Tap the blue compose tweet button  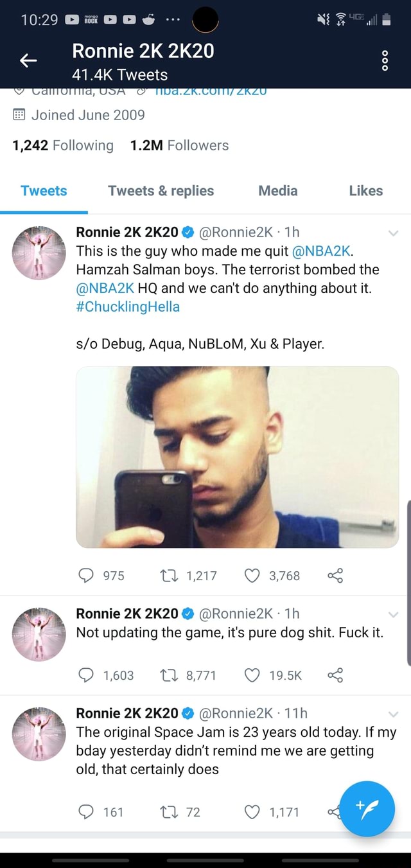click(367, 810)
